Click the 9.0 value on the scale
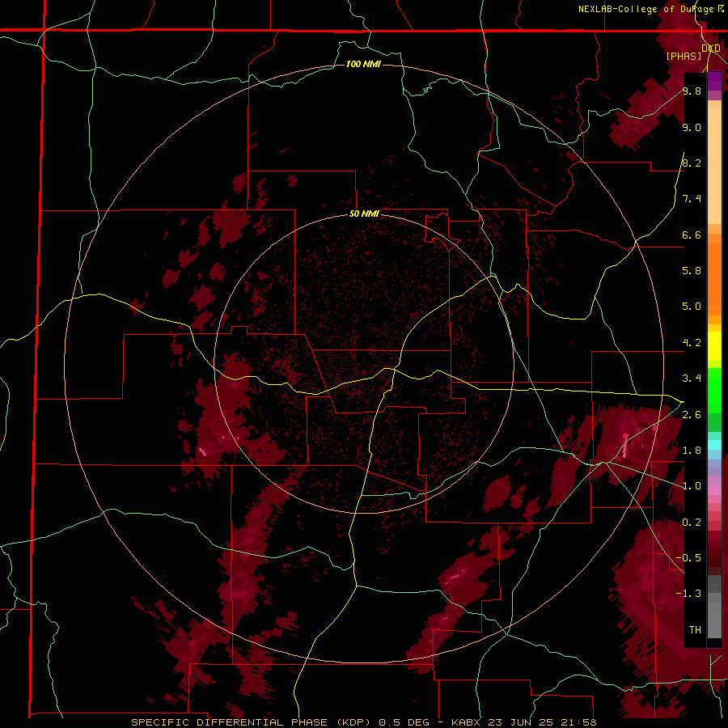 pos(692,127)
